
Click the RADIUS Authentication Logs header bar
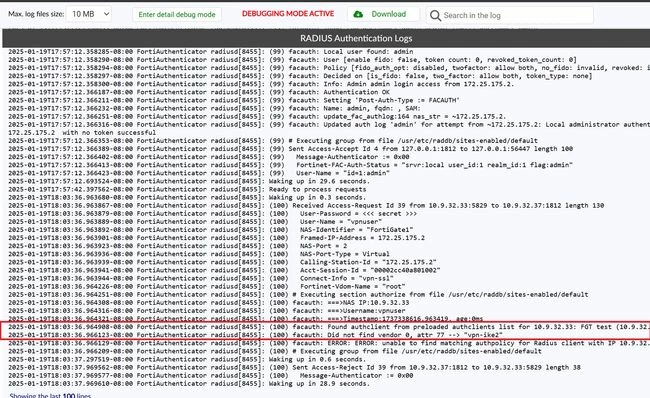[326, 38]
